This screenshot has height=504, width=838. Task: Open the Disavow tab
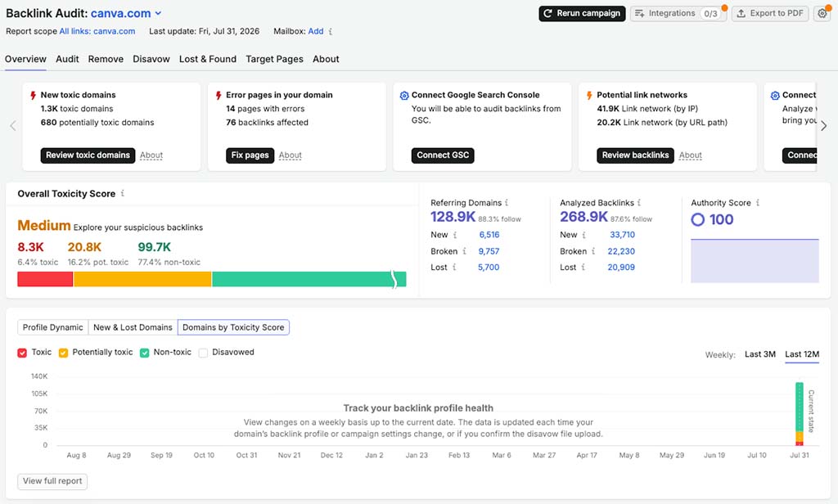pos(151,59)
